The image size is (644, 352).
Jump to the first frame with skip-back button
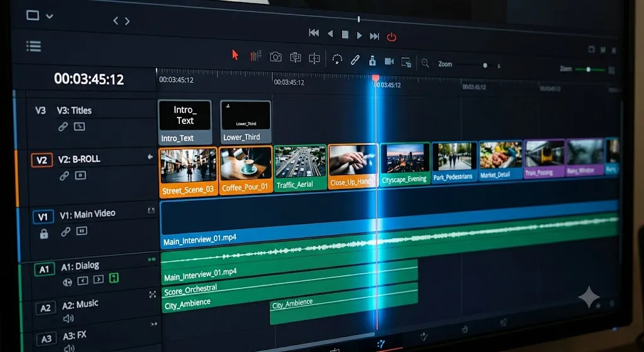pyautogui.click(x=314, y=33)
